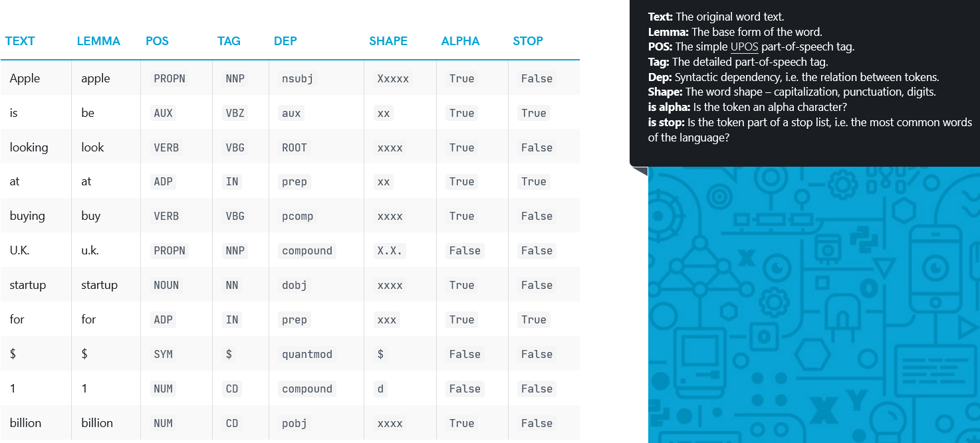Image resolution: width=980 pixels, height=443 pixels.
Task: Click the DEP column header
Action: pyautogui.click(x=285, y=41)
